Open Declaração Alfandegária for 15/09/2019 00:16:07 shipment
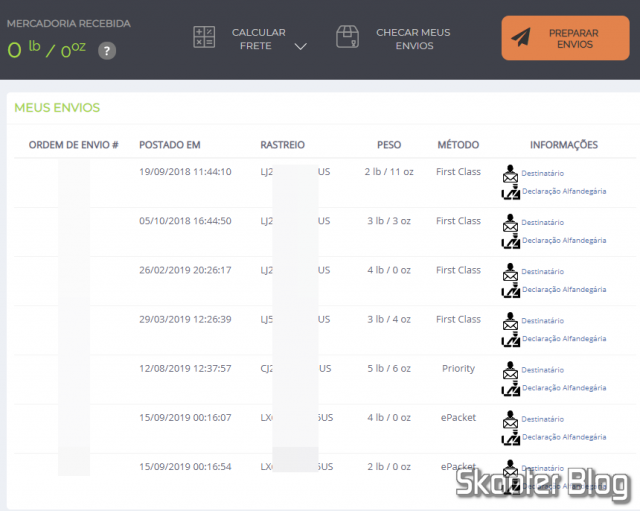The width and height of the screenshot is (640, 511). pos(564,437)
